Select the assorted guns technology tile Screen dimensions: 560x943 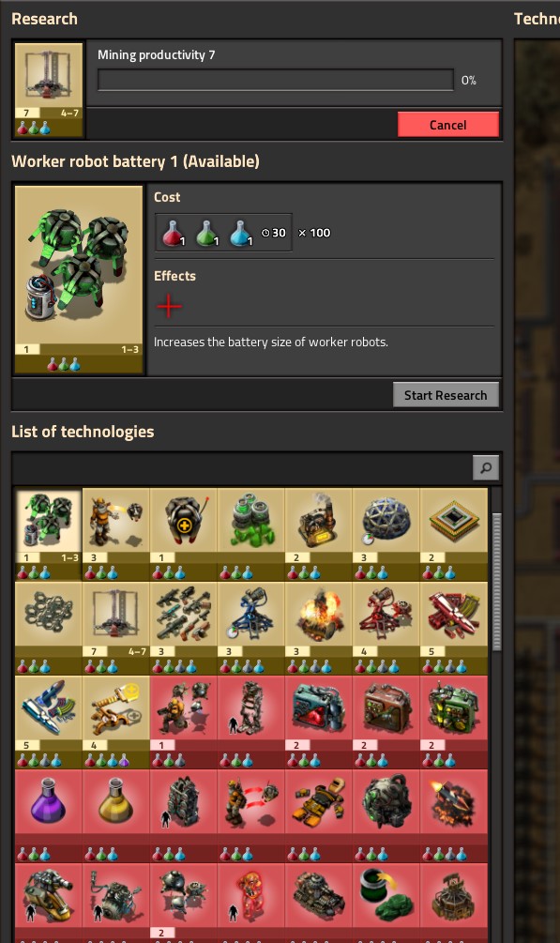(183, 628)
